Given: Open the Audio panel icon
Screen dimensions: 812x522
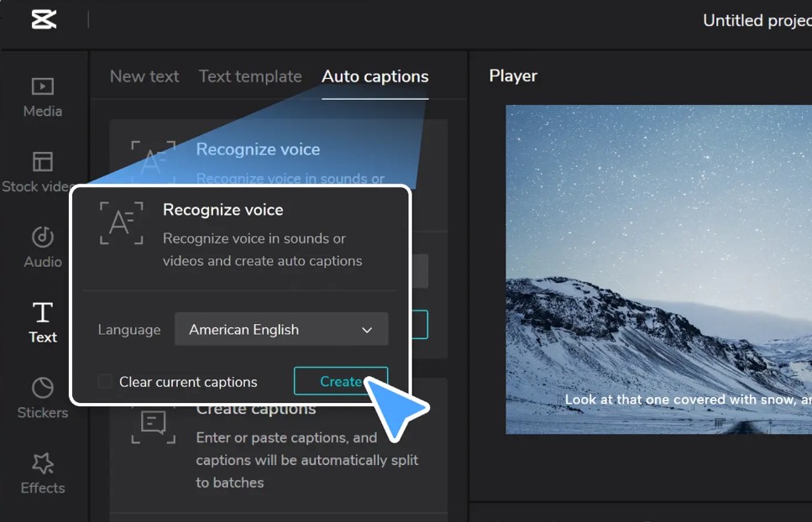Looking at the screenshot, I should point(43,237).
